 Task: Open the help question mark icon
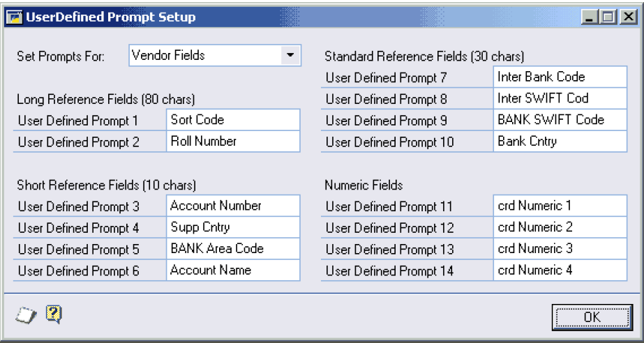tap(54, 315)
